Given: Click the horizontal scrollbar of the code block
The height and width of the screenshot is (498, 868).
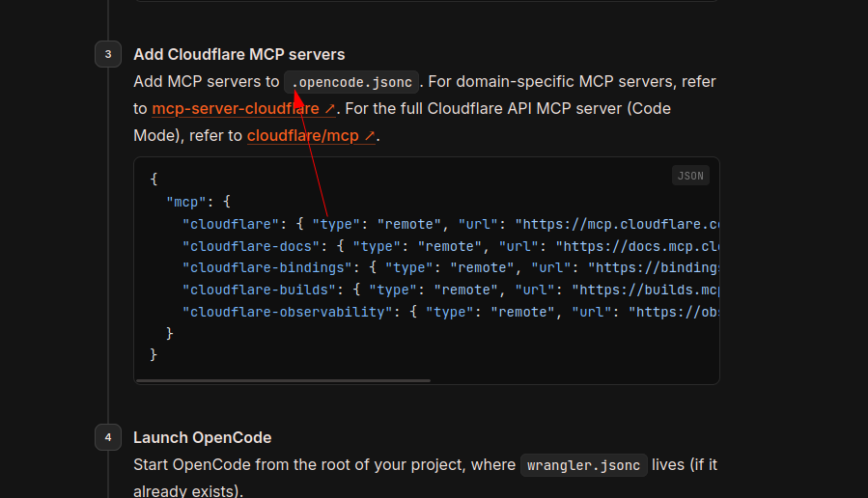Looking at the screenshot, I should click(283, 380).
